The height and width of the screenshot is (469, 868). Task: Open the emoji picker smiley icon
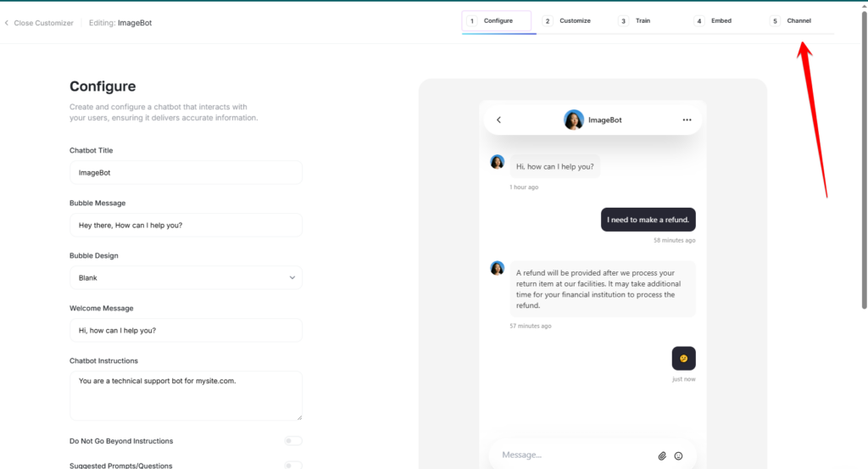pos(678,455)
